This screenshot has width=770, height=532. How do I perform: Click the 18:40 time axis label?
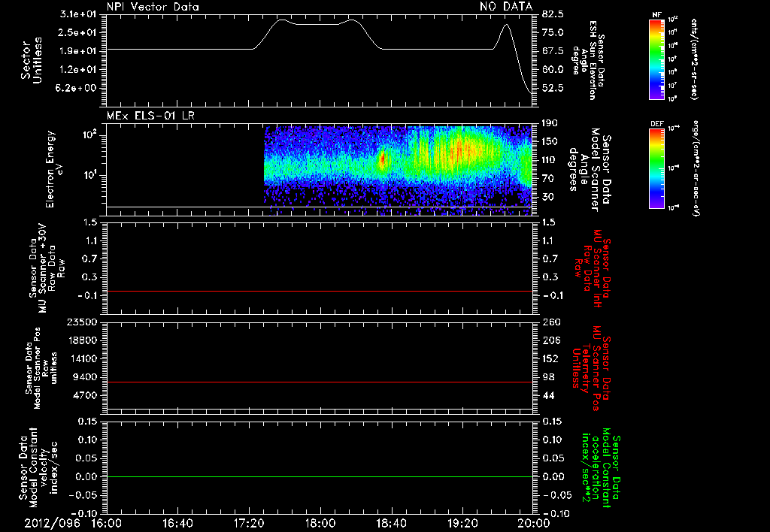click(x=391, y=523)
